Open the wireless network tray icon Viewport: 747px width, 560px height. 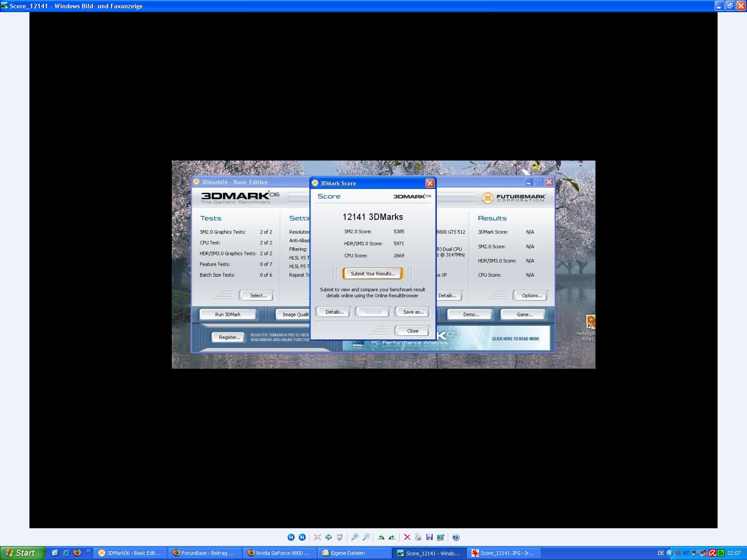(x=695, y=553)
